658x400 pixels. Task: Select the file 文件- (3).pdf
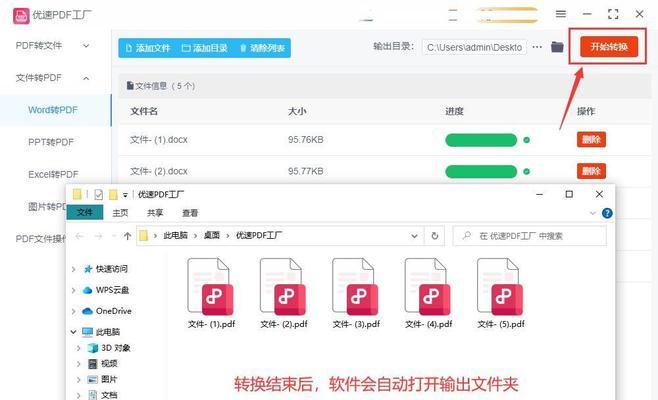[x=356, y=293]
